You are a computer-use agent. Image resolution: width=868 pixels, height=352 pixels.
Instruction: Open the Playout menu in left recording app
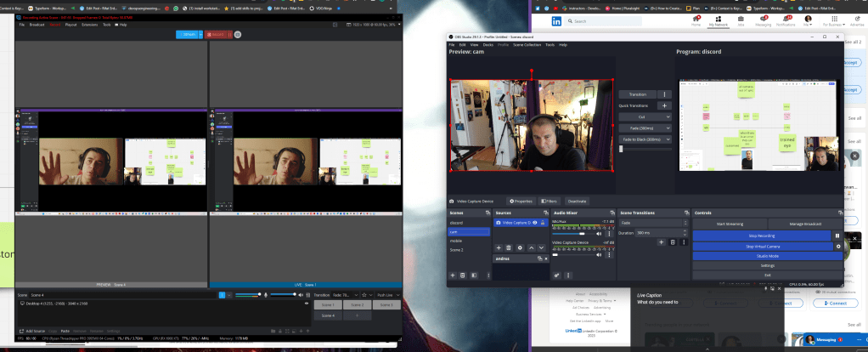(x=70, y=25)
